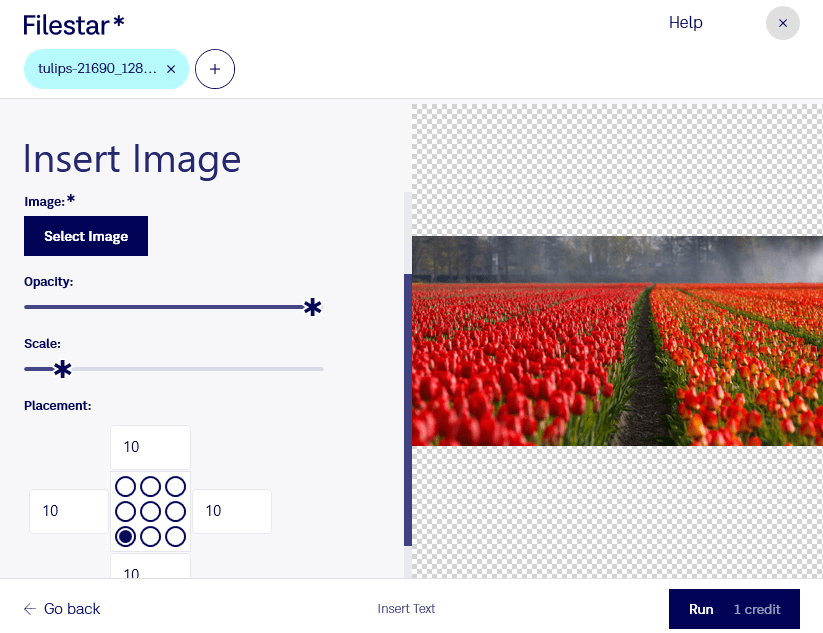Click the Go back link
The image size is (823, 633).
[x=62, y=609]
